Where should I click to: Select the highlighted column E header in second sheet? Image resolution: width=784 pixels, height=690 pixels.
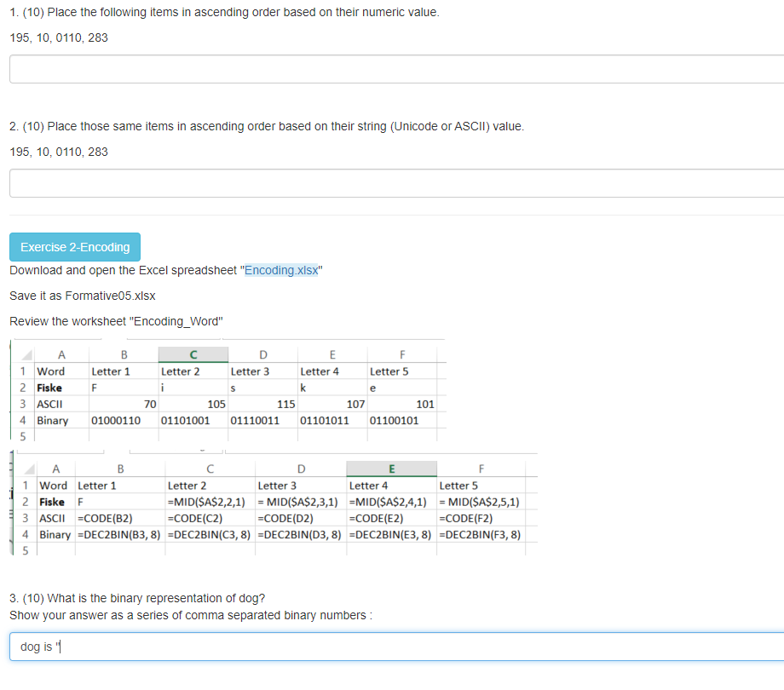click(391, 468)
